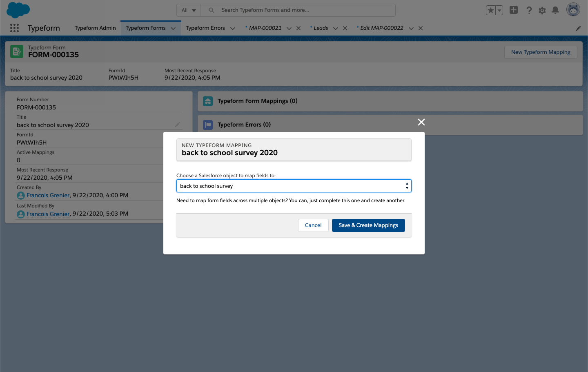Switch to Typeform Errors tab
The width and height of the screenshot is (588, 372).
coord(205,28)
